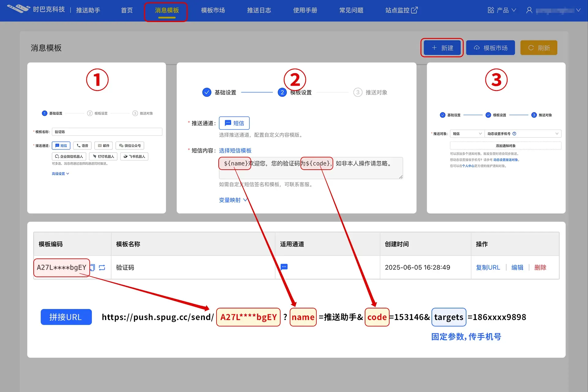Click the blue 模板市场 button
588x392 pixels.
tap(490, 48)
